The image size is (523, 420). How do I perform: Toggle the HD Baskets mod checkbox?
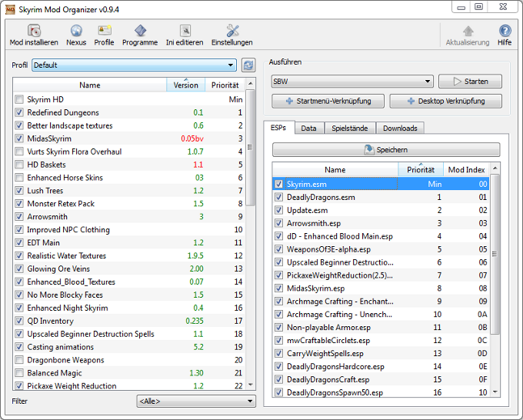[19, 165]
